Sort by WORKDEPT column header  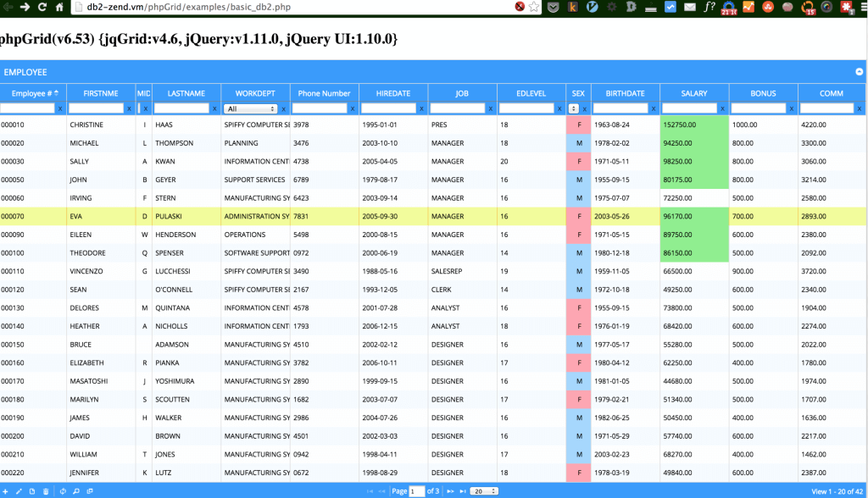click(x=255, y=93)
